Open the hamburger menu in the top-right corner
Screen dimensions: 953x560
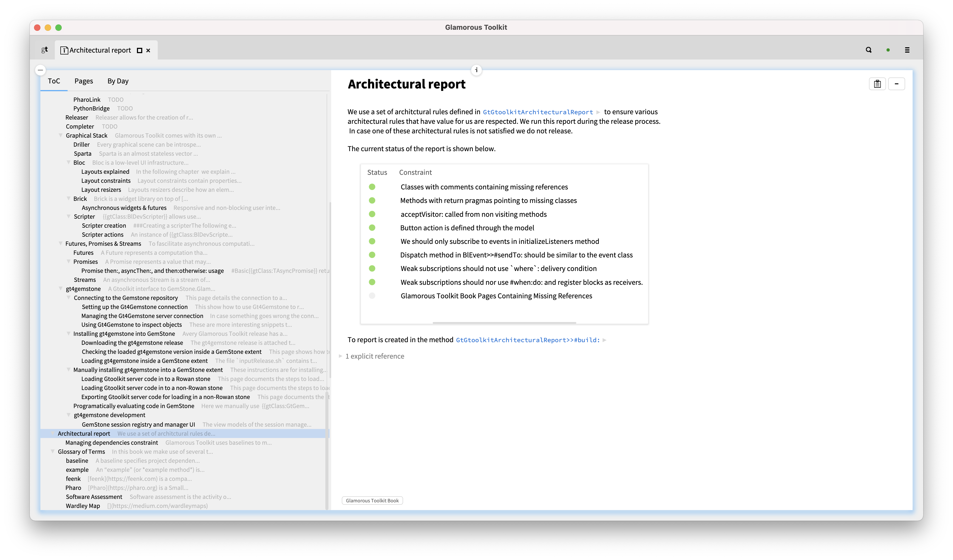pyautogui.click(x=907, y=49)
